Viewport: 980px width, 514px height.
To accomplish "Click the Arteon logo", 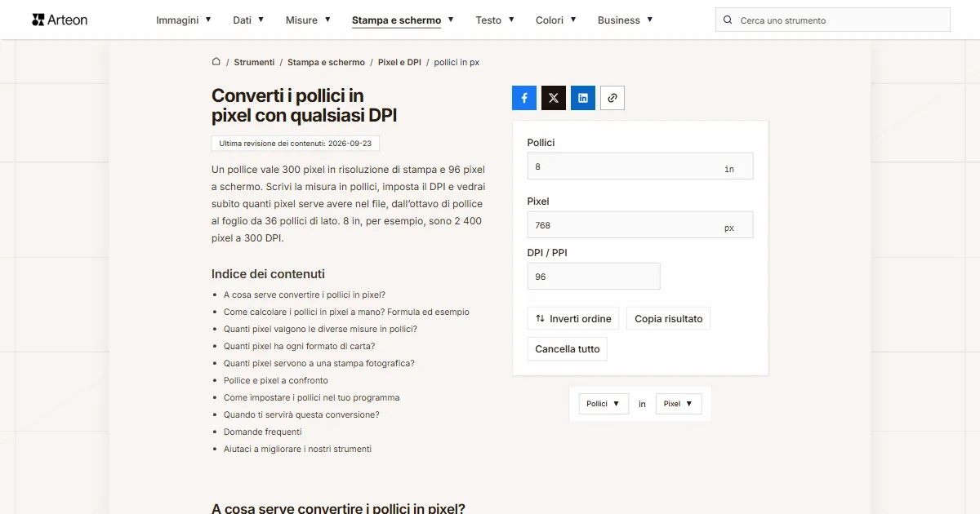I will tap(60, 20).
